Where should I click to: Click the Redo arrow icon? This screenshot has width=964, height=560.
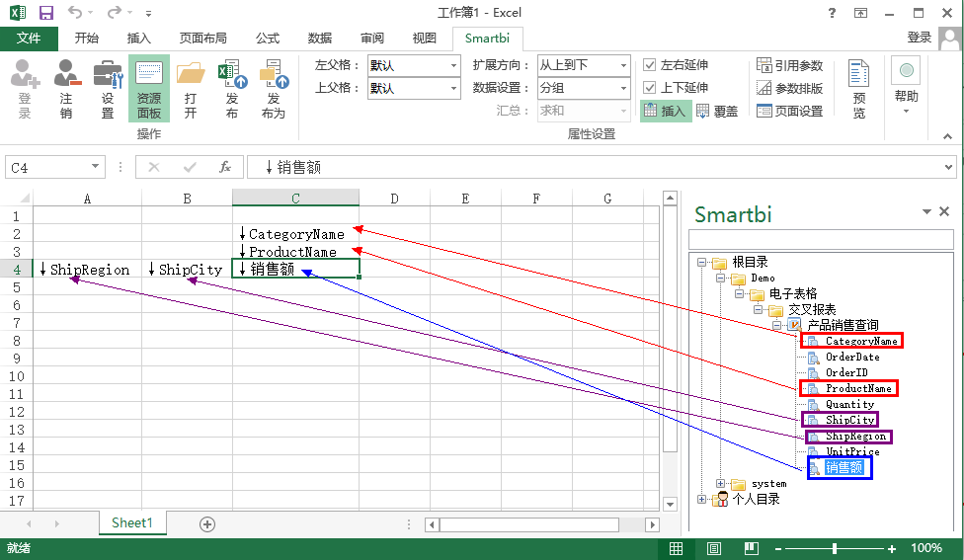[115, 12]
